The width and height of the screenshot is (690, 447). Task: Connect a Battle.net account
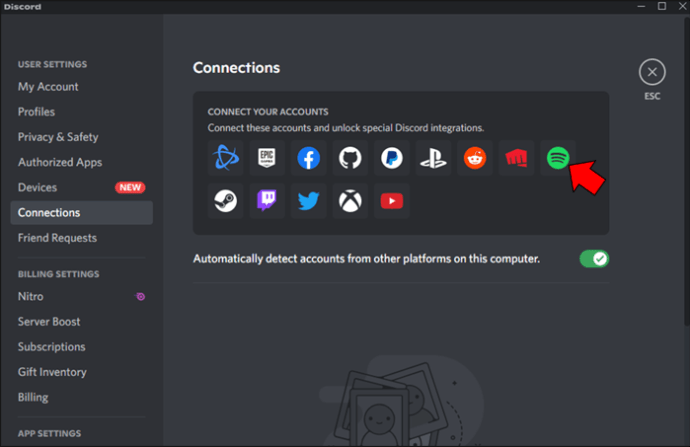225,158
